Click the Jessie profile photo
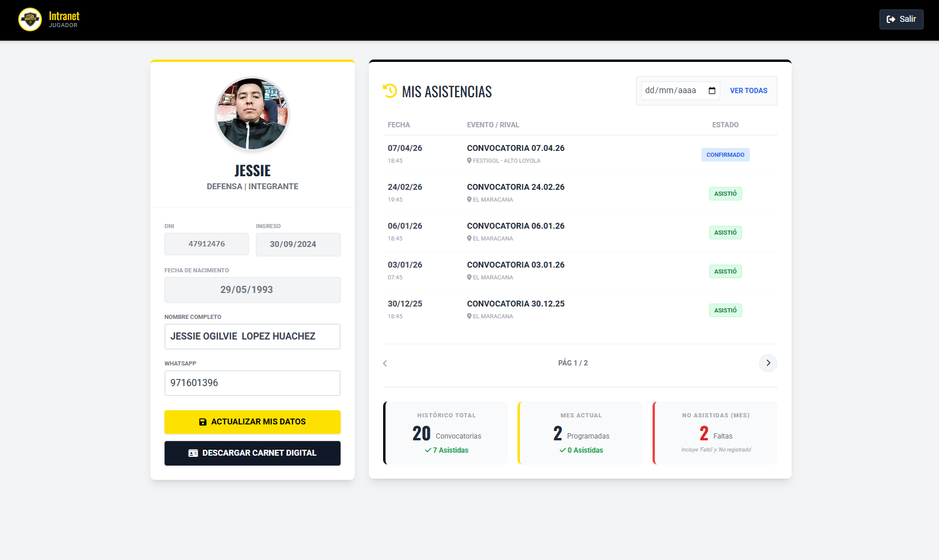Image resolution: width=939 pixels, height=560 pixels. pos(252,114)
